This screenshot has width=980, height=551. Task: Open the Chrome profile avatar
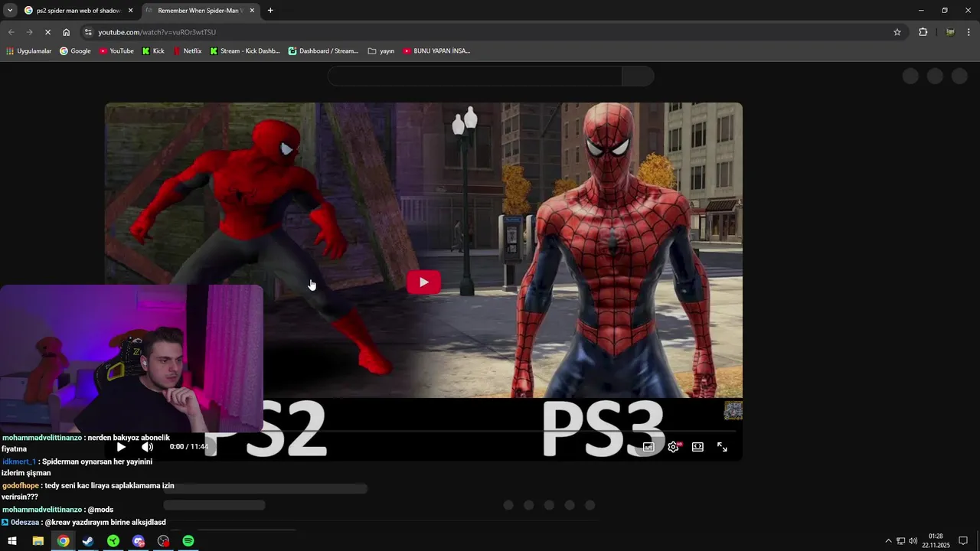[x=950, y=32]
